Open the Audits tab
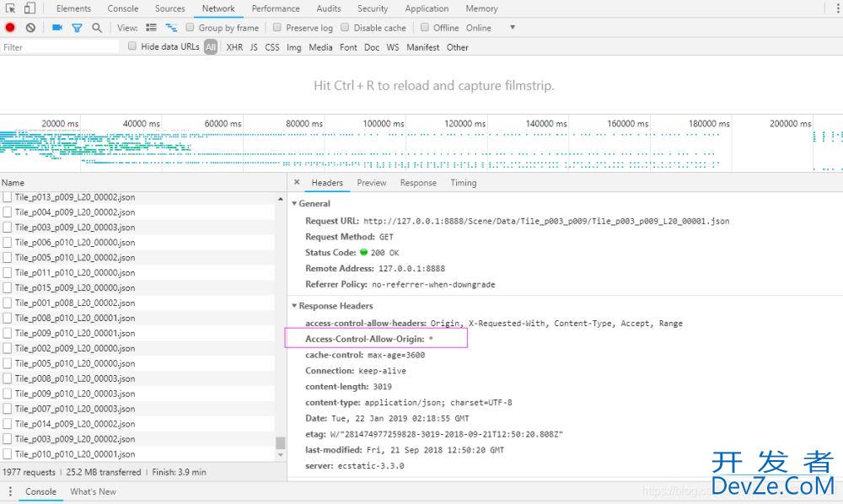 (x=329, y=8)
